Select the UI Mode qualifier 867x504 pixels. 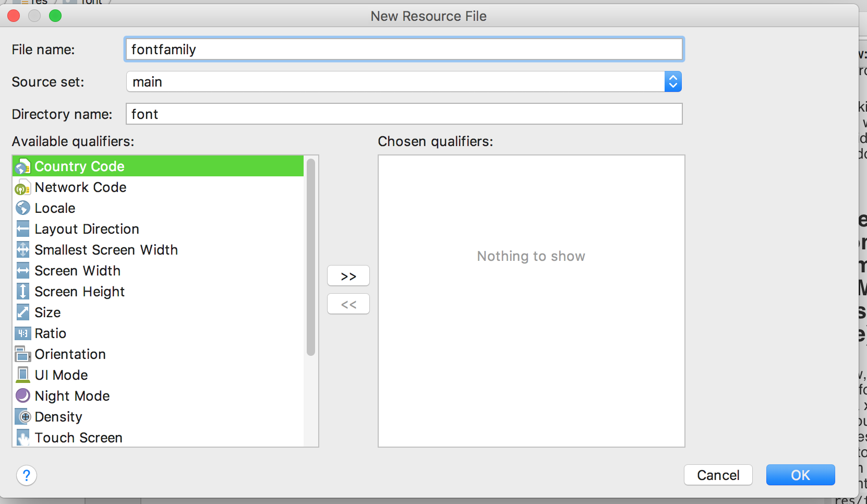pyautogui.click(x=61, y=375)
